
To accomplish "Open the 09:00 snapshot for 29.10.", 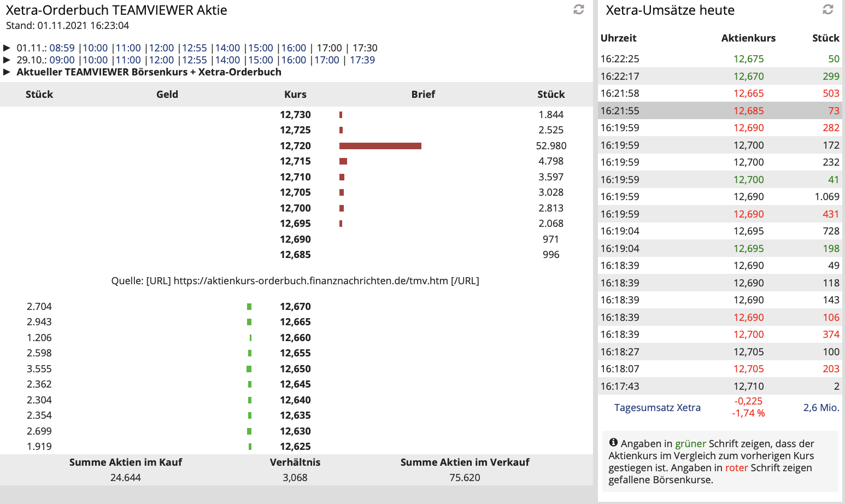I will pos(62,60).
